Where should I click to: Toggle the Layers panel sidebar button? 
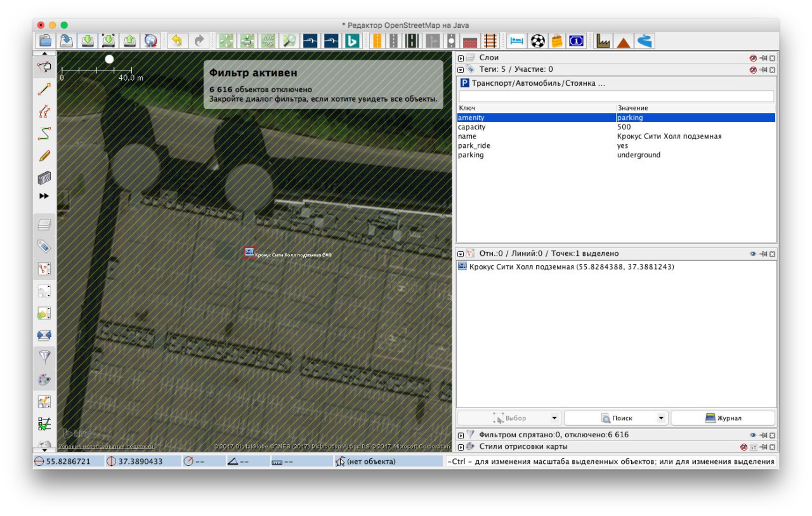[x=44, y=224]
